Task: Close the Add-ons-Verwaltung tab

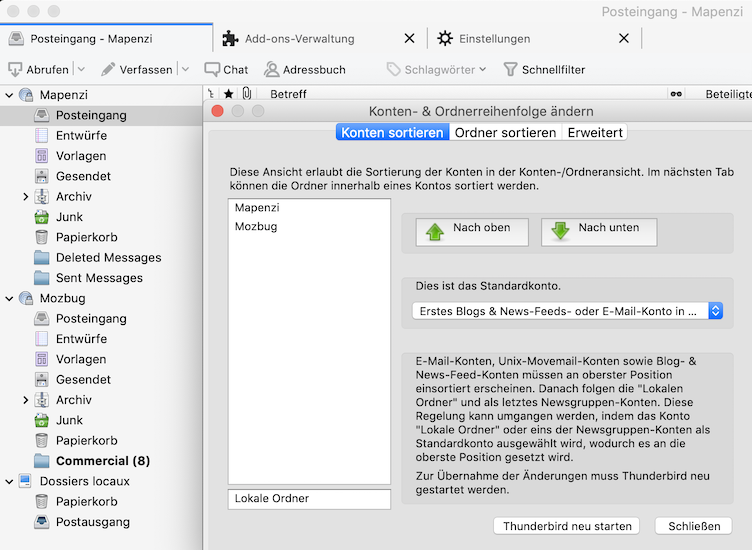Action: pyautogui.click(x=409, y=39)
